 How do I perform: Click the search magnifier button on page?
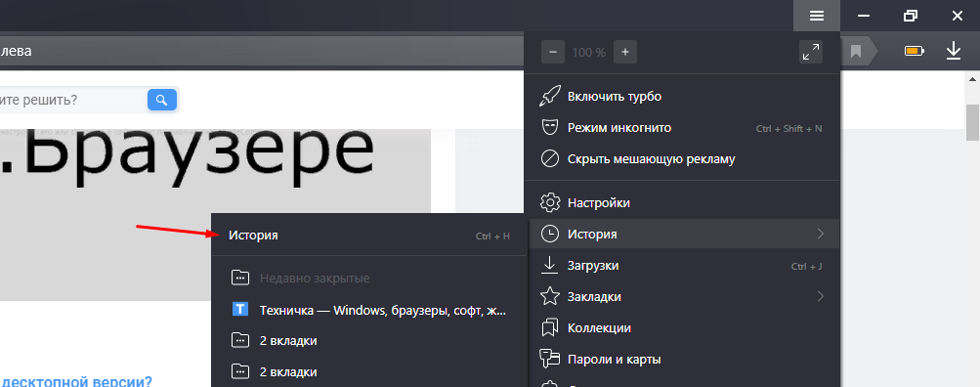click(x=162, y=100)
